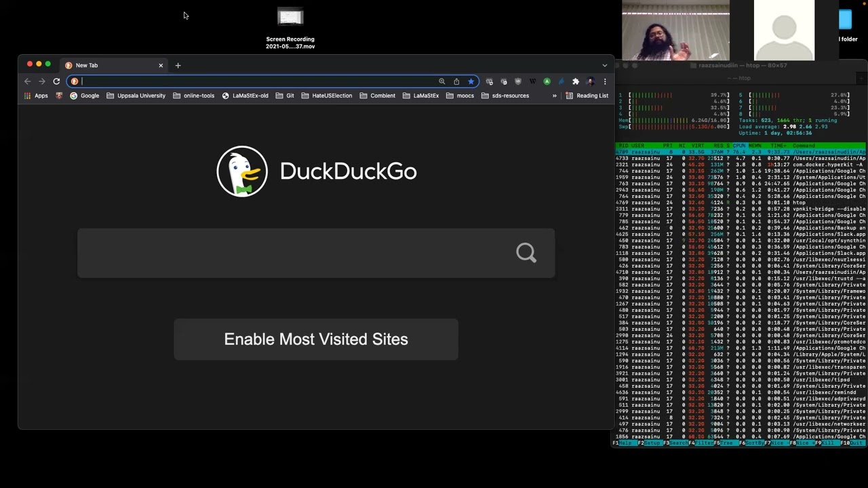
Task: Click F6 SortBy in htop footer
Action: [x=751, y=443]
